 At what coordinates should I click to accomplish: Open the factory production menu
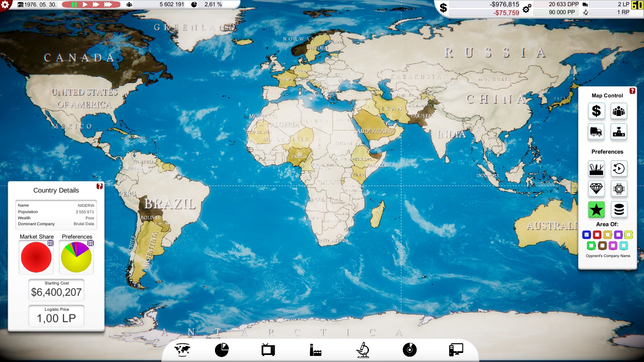pos(316,350)
